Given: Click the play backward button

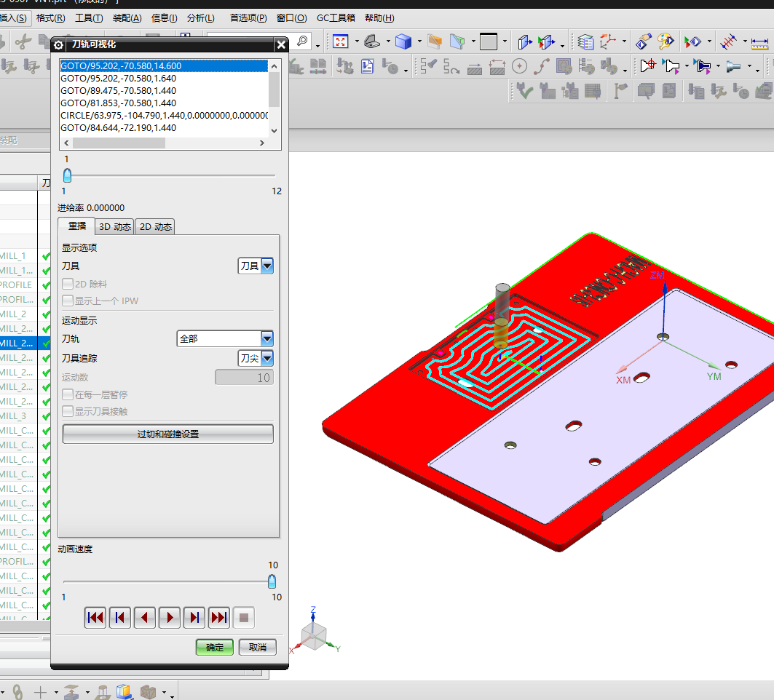Looking at the screenshot, I should click(145, 618).
